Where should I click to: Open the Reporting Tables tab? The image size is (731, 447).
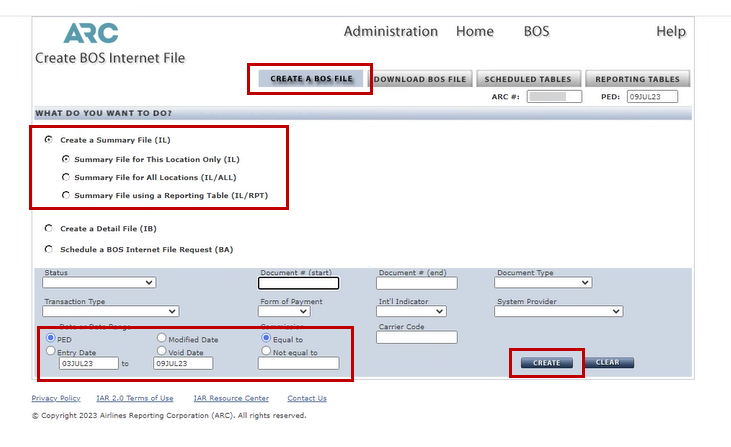pos(637,79)
